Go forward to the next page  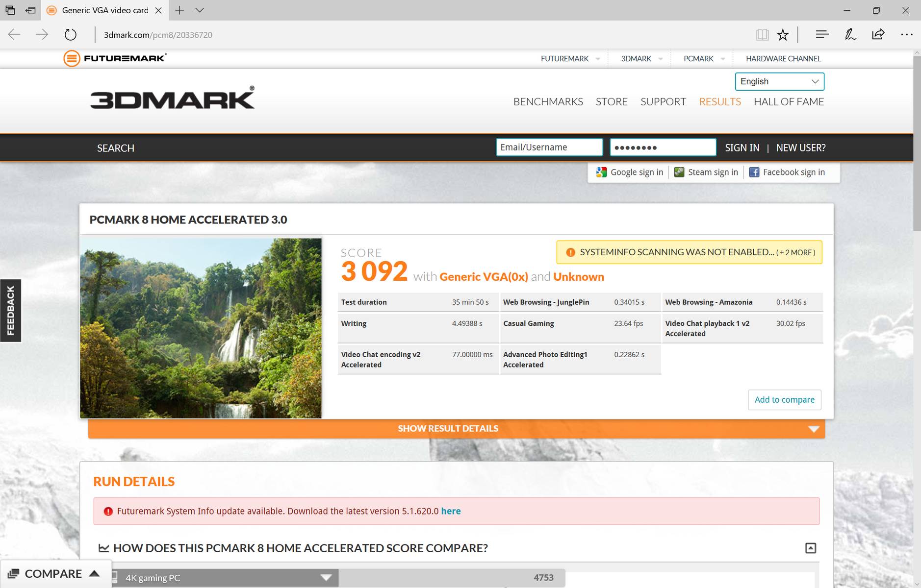coord(42,34)
